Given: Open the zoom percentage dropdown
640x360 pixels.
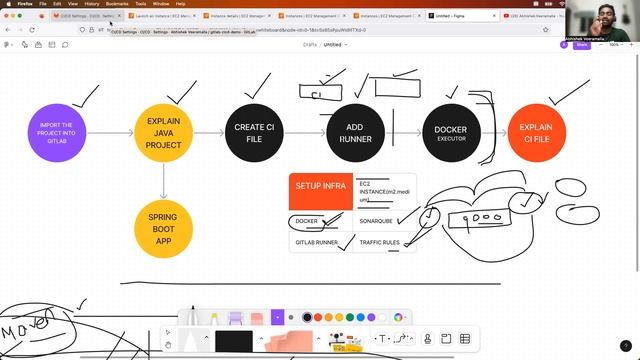Looking at the screenshot, I should [616, 44].
